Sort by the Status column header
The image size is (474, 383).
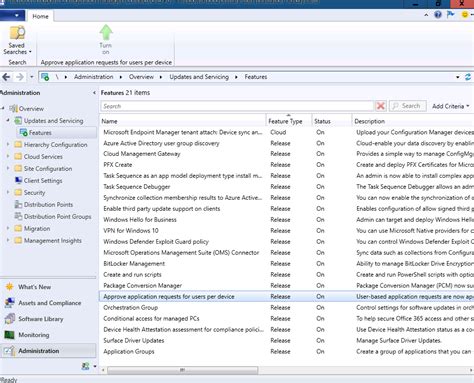pyautogui.click(x=332, y=121)
